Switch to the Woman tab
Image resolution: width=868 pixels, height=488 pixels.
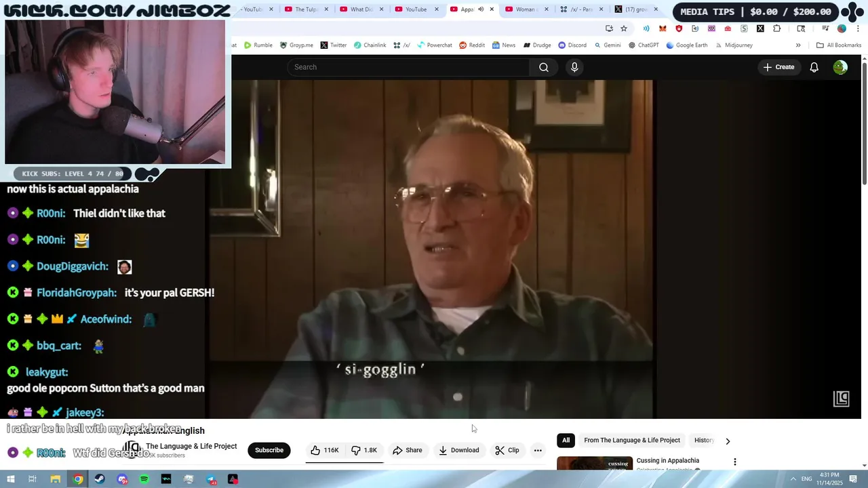(525, 9)
